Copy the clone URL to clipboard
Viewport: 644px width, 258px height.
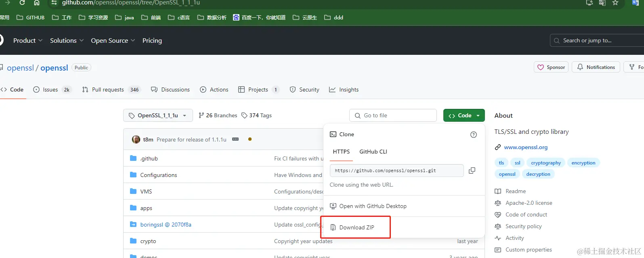pyautogui.click(x=472, y=171)
